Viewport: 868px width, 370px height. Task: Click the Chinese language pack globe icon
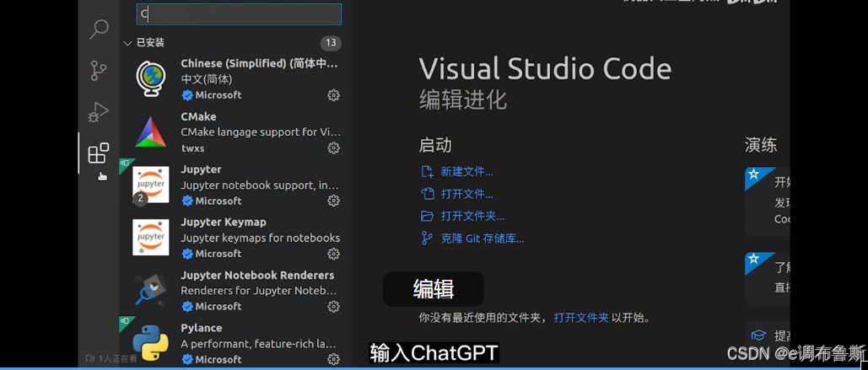tap(150, 79)
